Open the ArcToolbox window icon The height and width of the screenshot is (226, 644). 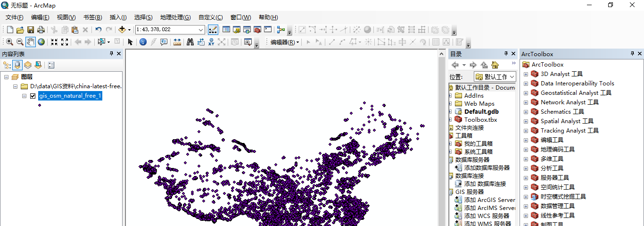click(x=257, y=29)
